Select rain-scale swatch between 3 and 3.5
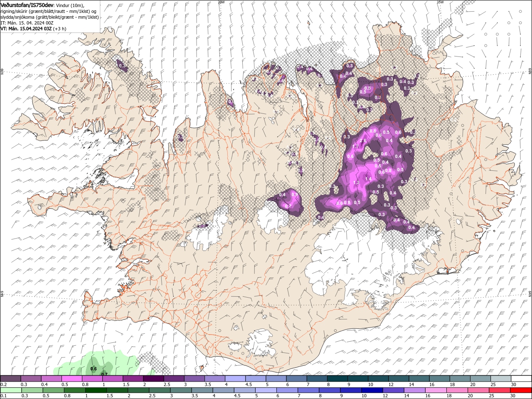Image resolution: width=532 pixels, height=399 pixels. tap(180, 390)
